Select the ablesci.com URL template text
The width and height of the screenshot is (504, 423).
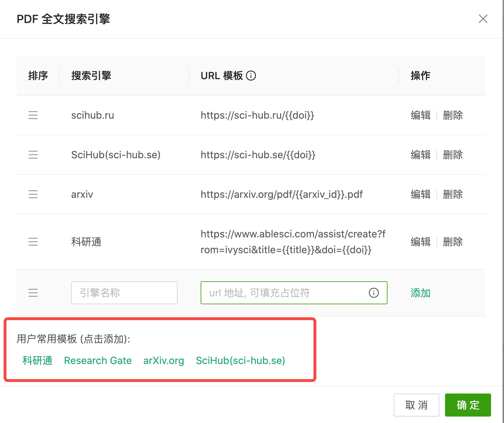point(293,242)
